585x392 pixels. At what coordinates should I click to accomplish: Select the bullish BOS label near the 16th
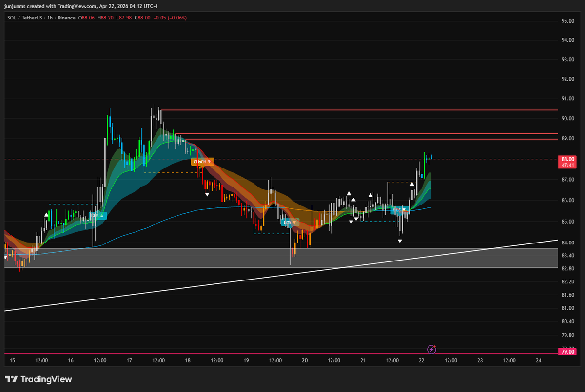pyautogui.click(x=97, y=216)
